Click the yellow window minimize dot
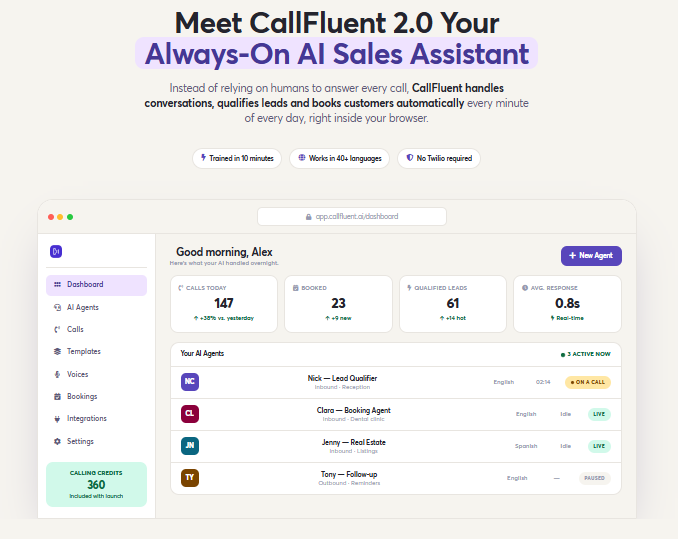This screenshot has width=678, height=539. [x=60, y=217]
